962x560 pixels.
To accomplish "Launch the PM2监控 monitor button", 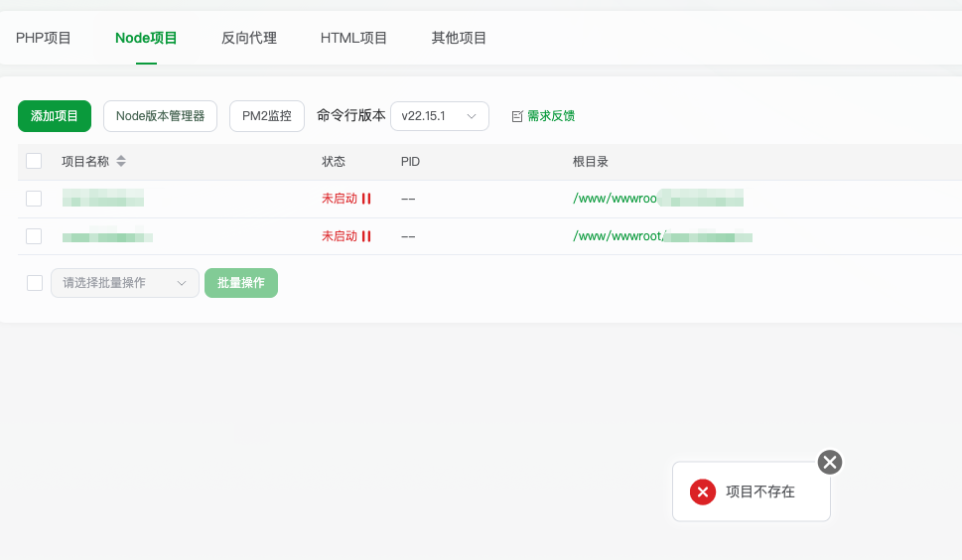I will point(267,116).
